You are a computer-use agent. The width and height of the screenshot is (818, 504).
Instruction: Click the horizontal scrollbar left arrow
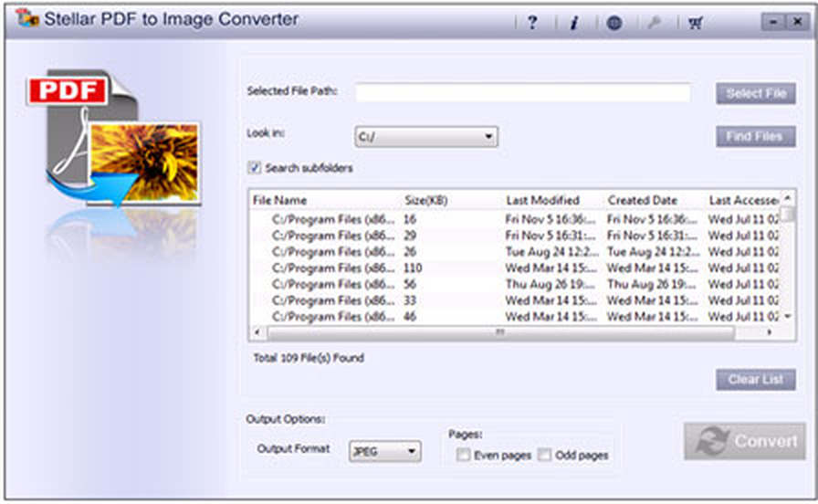click(x=257, y=332)
